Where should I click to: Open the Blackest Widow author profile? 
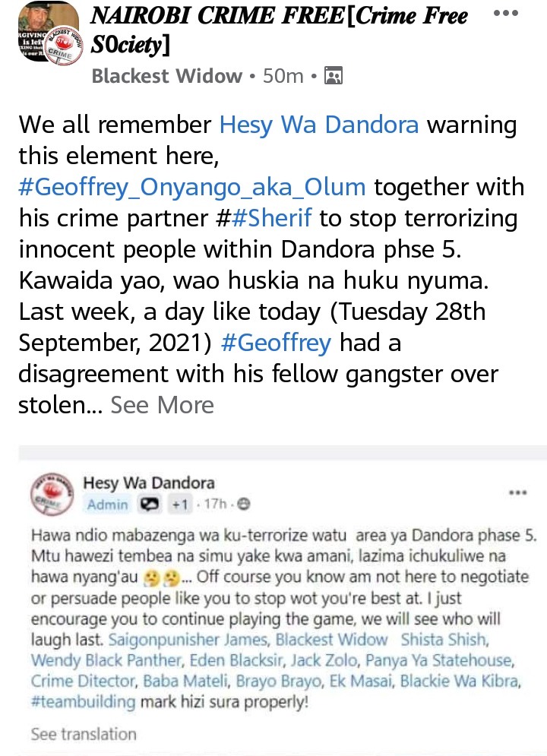pos(166,76)
